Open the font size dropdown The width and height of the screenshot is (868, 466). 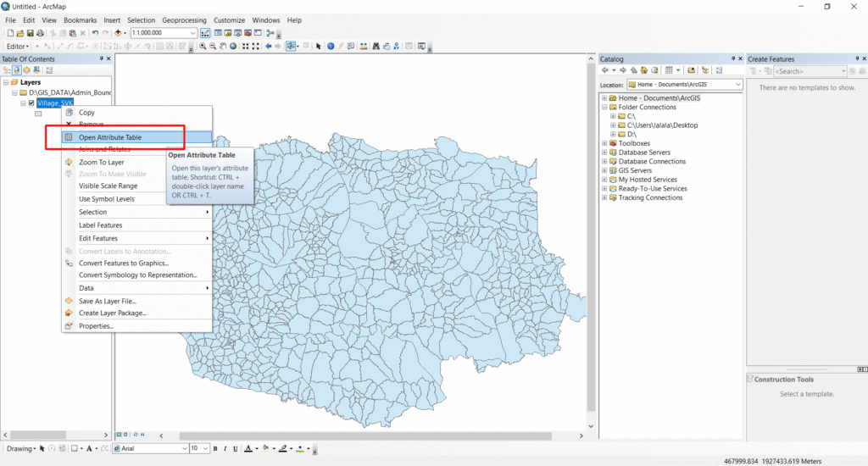[x=205, y=449]
